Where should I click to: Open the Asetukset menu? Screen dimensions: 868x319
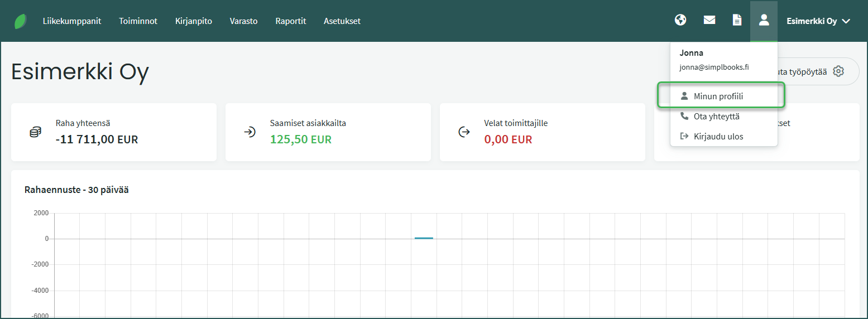[x=342, y=21]
